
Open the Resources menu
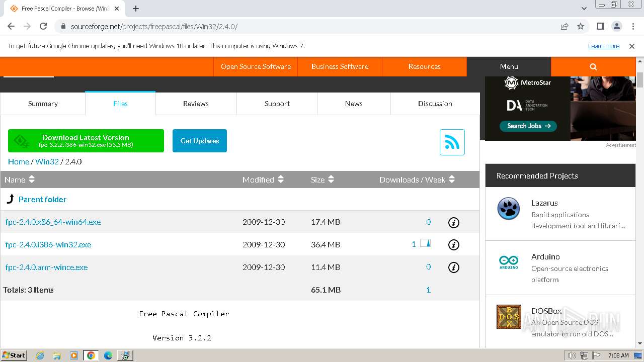click(424, 66)
